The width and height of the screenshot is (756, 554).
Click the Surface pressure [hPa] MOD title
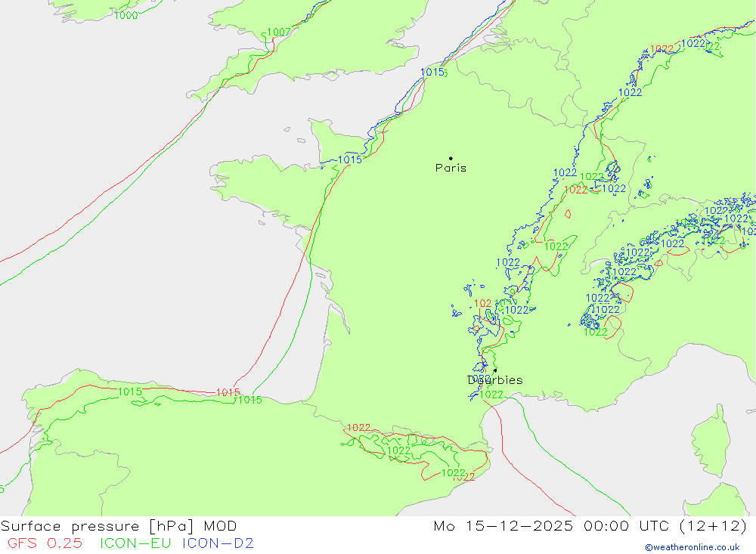click(119, 526)
